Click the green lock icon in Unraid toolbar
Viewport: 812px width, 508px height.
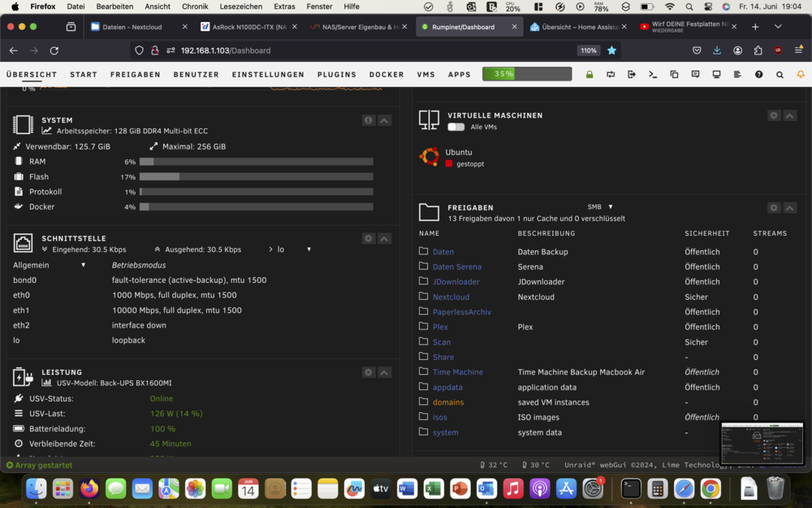[x=590, y=75]
